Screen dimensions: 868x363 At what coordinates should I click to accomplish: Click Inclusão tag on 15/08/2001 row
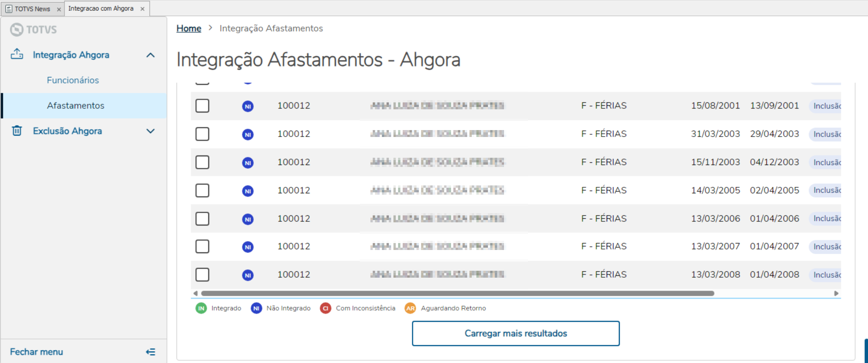(x=825, y=106)
